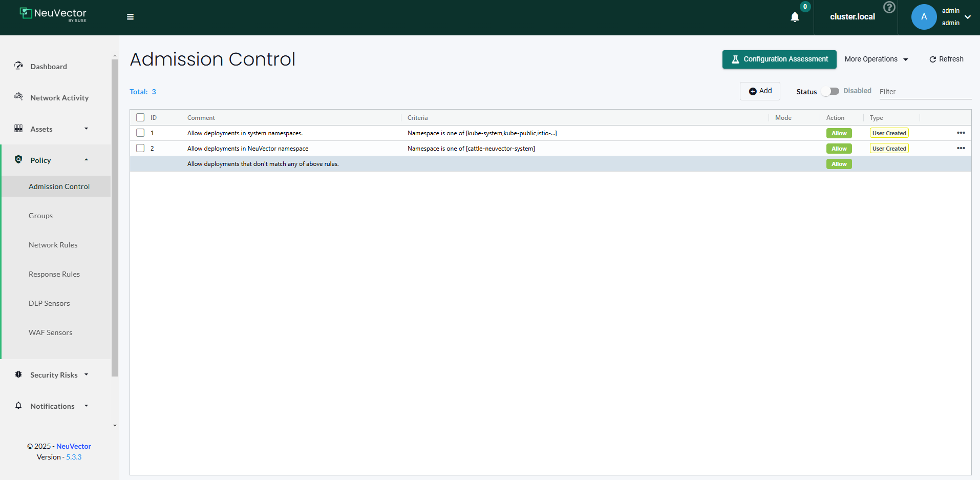Screen dimensions: 980x480
Task: Check the checkbox for rule ID 1
Action: click(140, 133)
